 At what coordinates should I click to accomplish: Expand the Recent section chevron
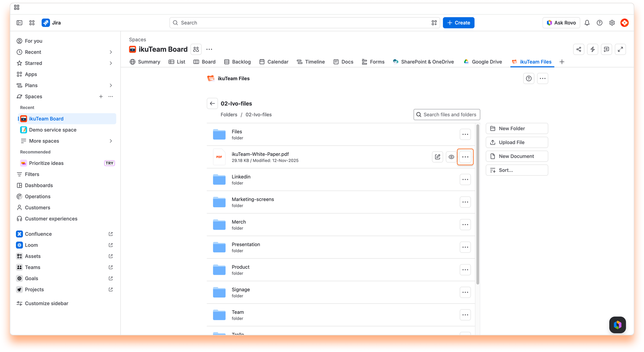pos(111,52)
